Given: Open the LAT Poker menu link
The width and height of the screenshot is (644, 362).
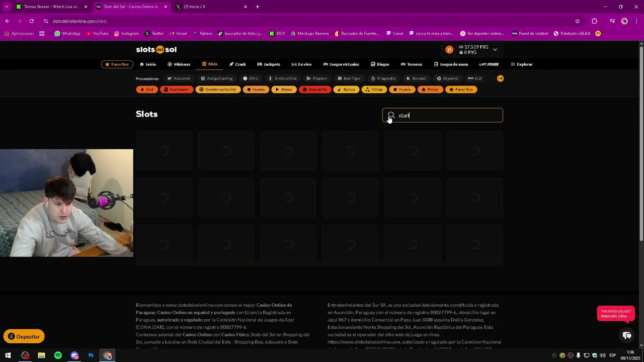Looking at the screenshot, I should [x=489, y=64].
